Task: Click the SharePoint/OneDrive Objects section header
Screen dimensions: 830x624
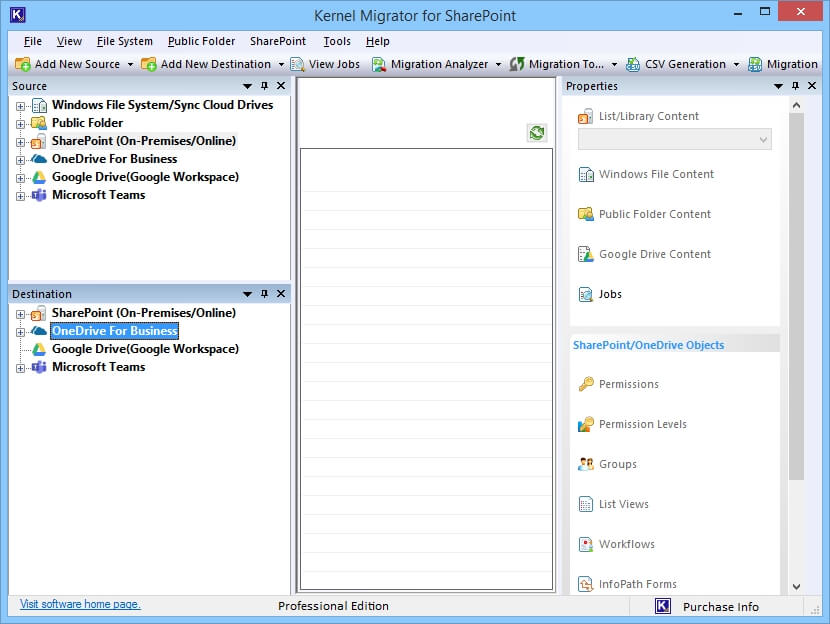Action: [674, 345]
